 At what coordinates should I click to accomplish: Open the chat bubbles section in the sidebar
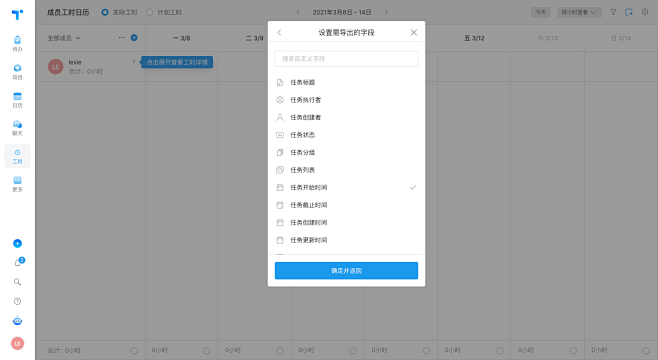[17, 128]
